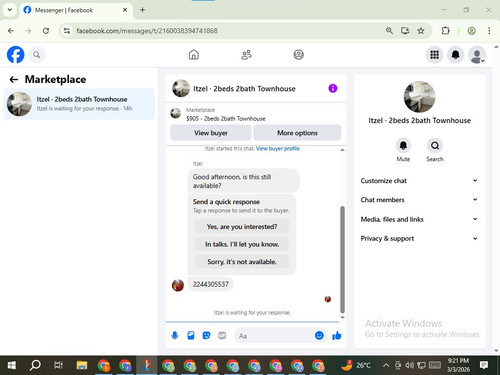The width and height of the screenshot is (500, 375).
Task: Open the Chrome three-dot menu
Action: [489, 31]
